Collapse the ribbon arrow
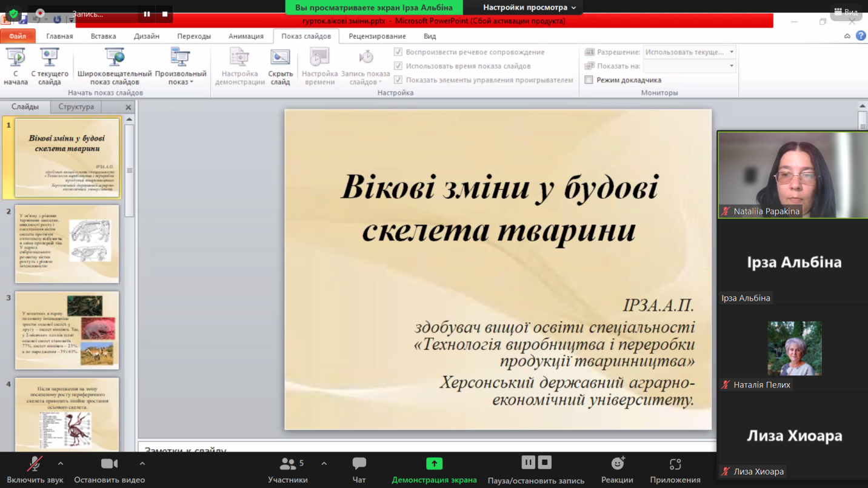Viewport: 868px width, 488px height. point(847,36)
